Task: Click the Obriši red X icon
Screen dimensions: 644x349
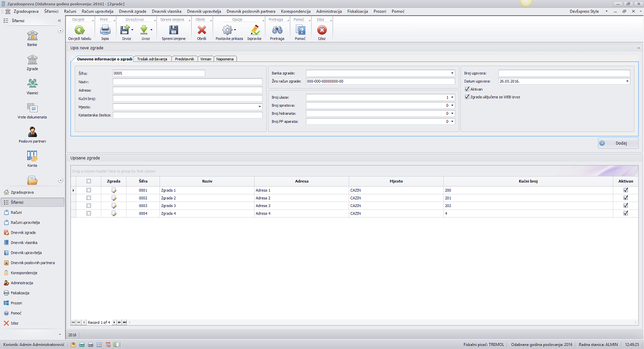Action: [x=202, y=30]
